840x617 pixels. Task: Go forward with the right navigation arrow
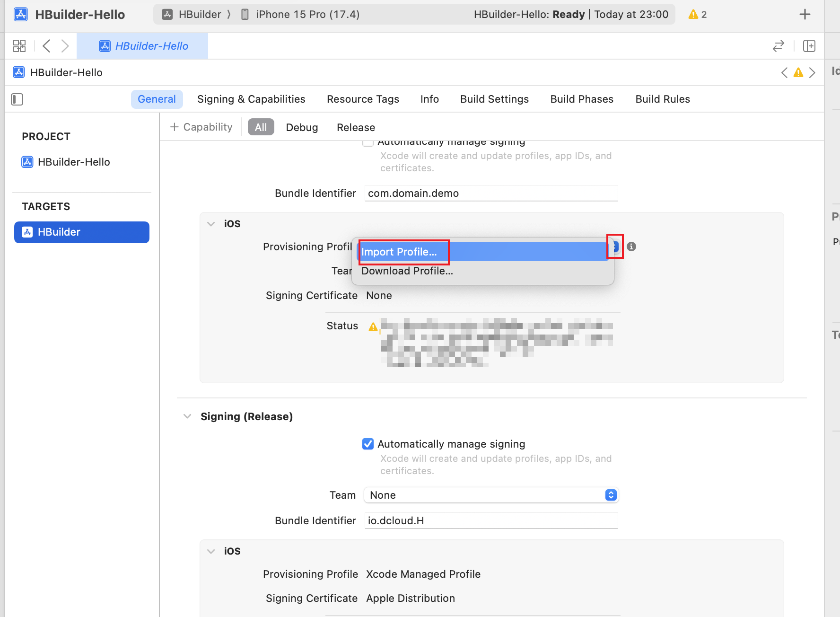[x=65, y=46]
